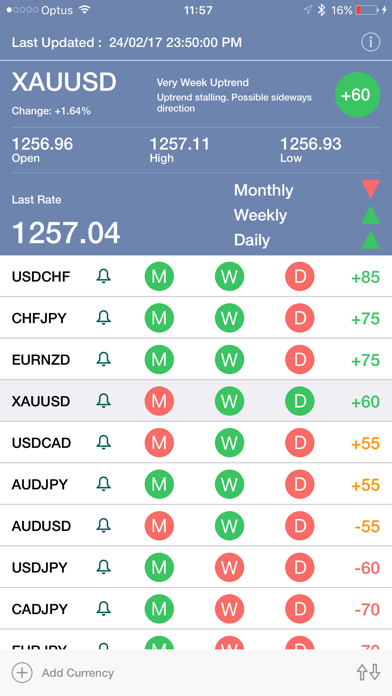
Task: Click USDCHF weekly W indicator
Action: click(x=230, y=277)
